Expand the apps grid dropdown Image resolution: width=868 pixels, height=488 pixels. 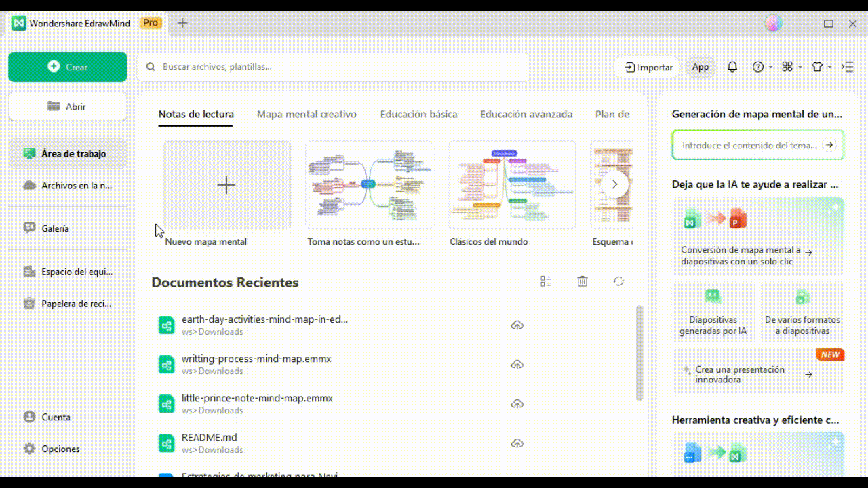(x=791, y=67)
